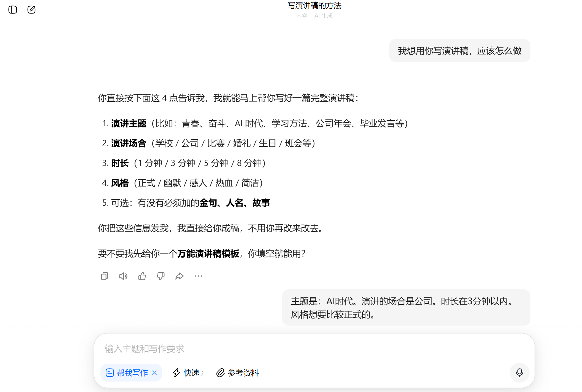Open more options ellipsis menu
This screenshot has height=392, width=582.
click(198, 276)
